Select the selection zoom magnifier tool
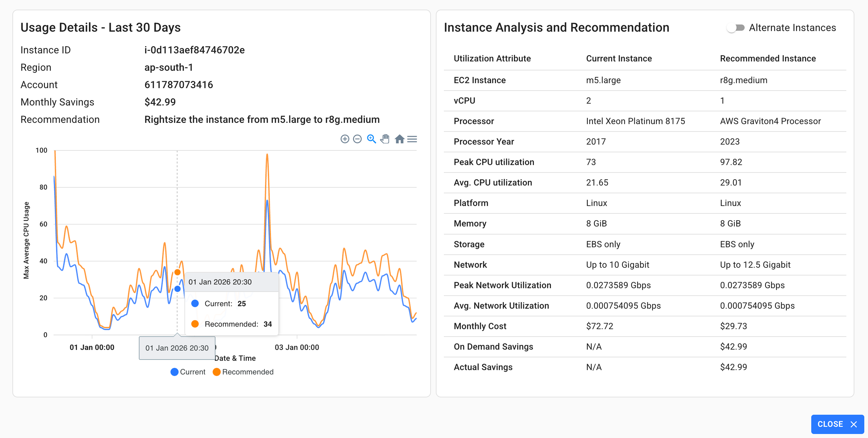The image size is (868, 438). tap(371, 139)
